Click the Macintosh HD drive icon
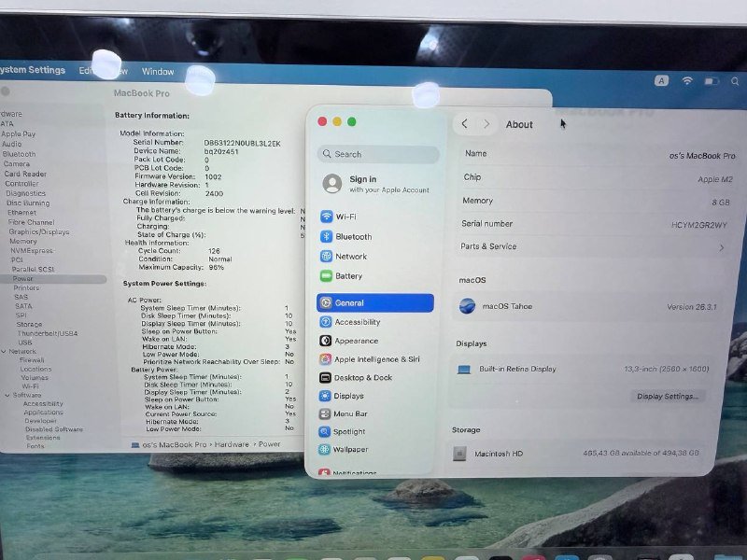 [x=459, y=454]
